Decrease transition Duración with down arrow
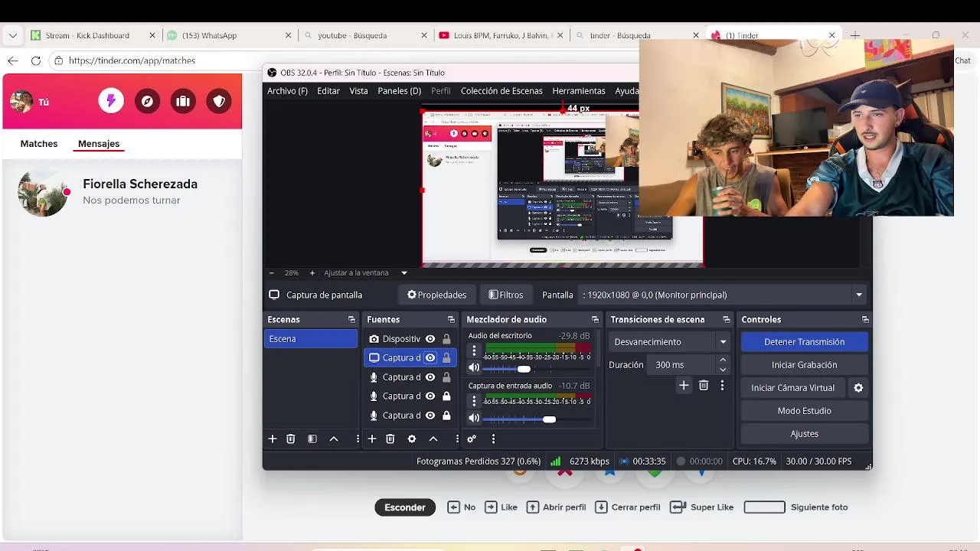Viewport: 980px width, 551px height. 723,370
